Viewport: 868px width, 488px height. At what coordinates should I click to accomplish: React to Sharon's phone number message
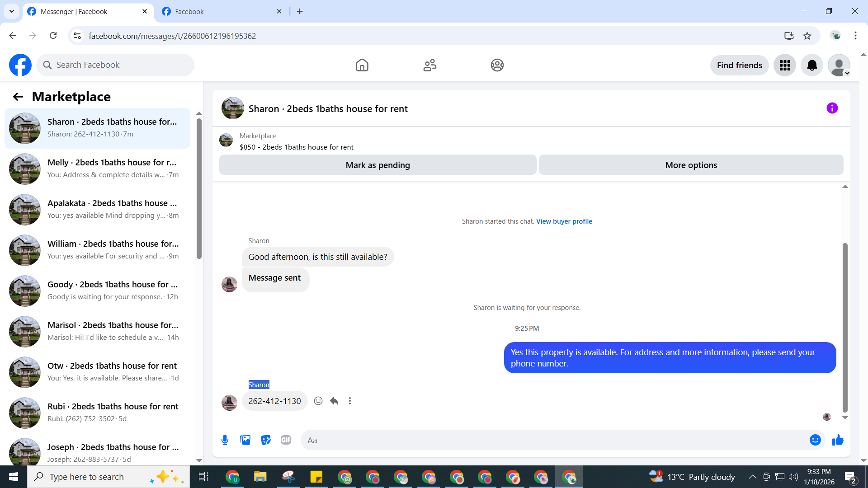point(318,401)
